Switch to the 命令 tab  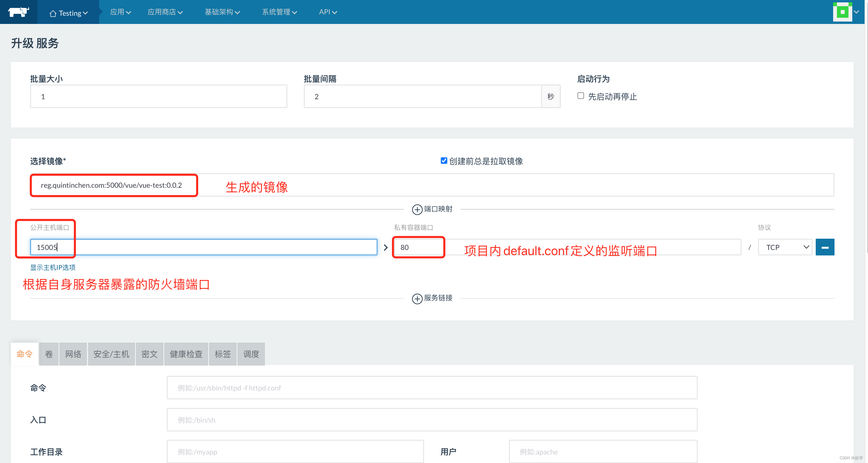pos(25,354)
